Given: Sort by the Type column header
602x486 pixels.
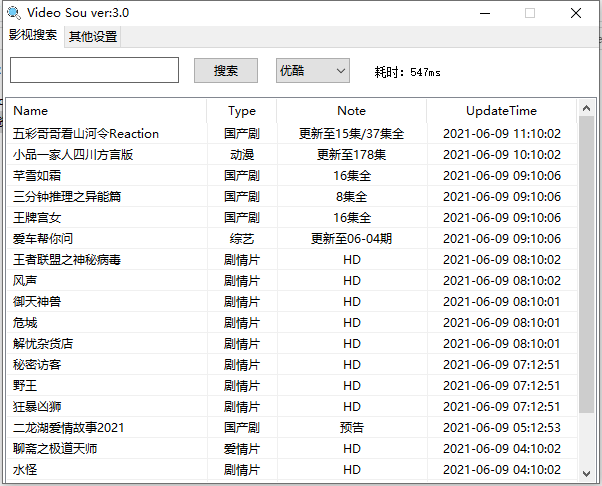Looking at the screenshot, I should (x=242, y=111).
